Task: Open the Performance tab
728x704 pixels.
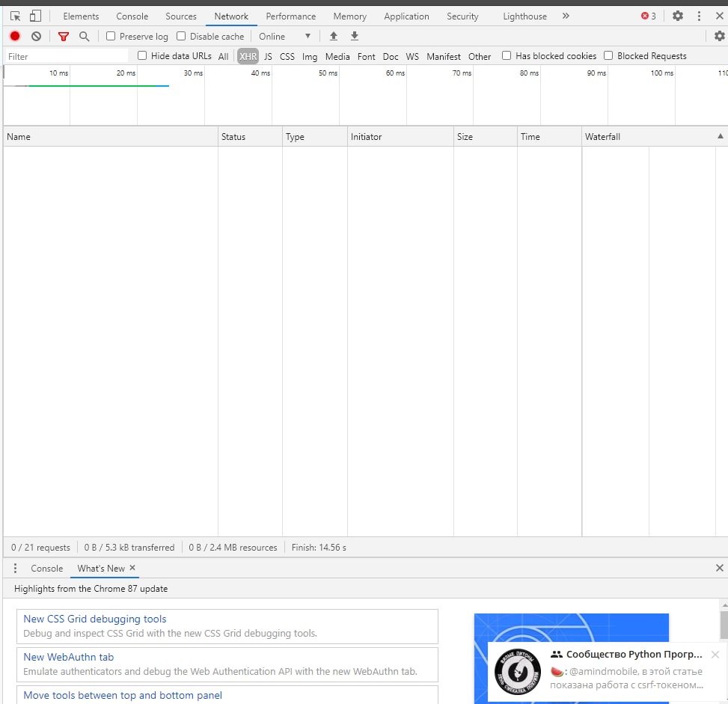Action: tap(290, 16)
